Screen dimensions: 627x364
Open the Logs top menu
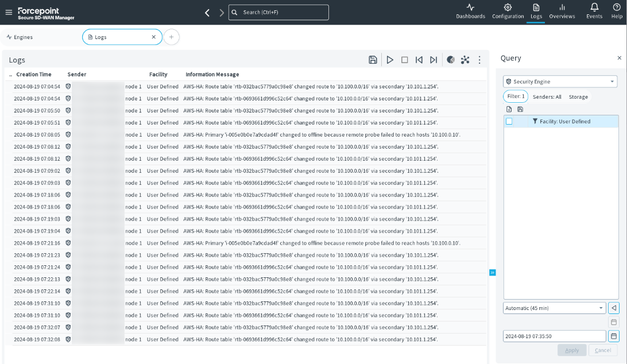pyautogui.click(x=536, y=11)
